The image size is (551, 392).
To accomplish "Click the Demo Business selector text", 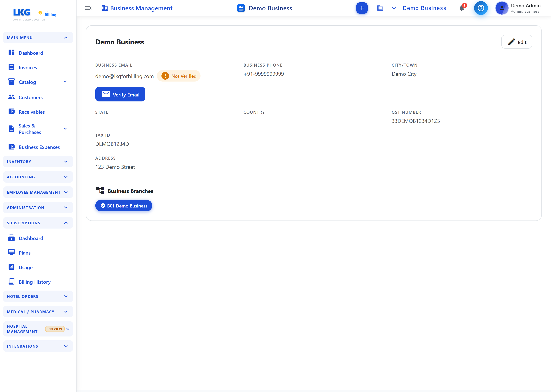I will point(424,8).
